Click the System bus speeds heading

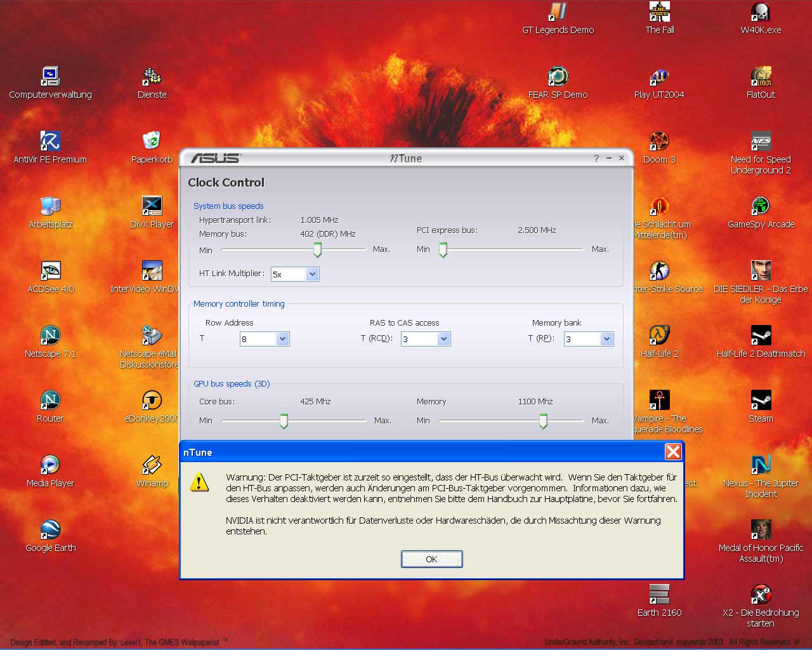tap(228, 206)
